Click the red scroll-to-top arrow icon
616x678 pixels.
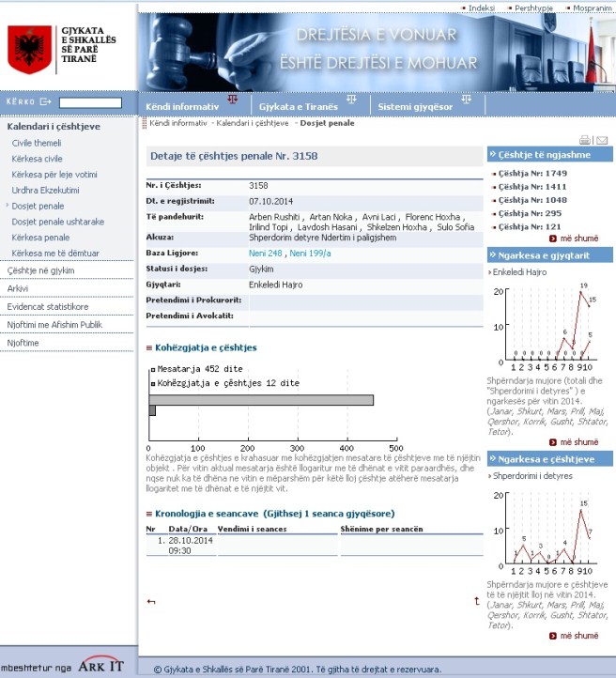476,601
